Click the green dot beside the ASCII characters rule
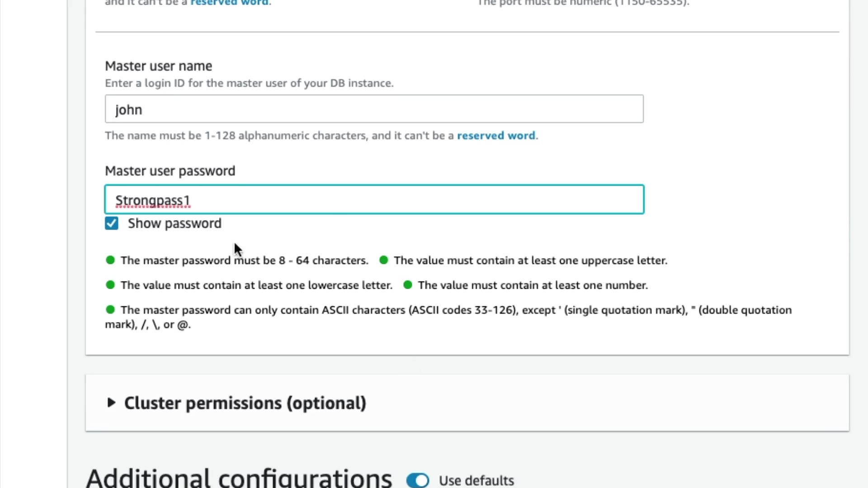The width and height of the screenshot is (868, 488). coord(110,310)
